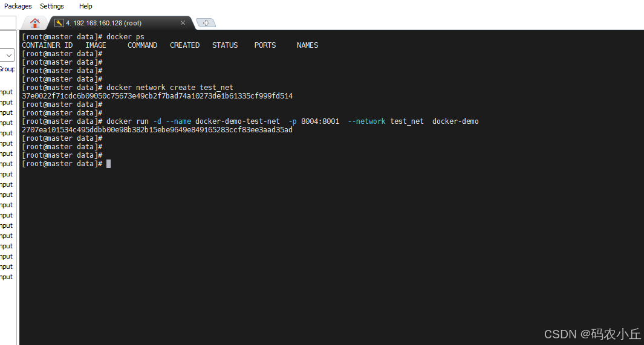Image resolution: width=644 pixels, height=345 pixels.
Task: Click the '--name' option in run command
Action: point(178,121)
